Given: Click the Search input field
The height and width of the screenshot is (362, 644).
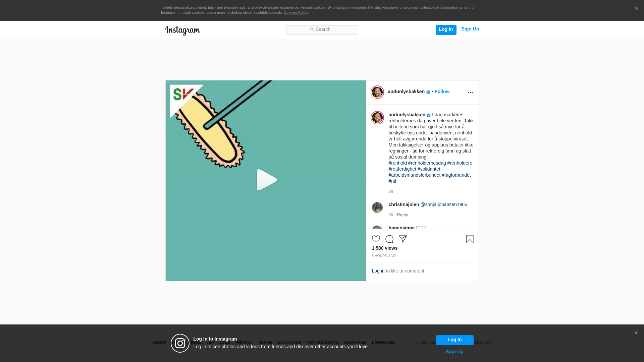Looking at the screenshot, I should pos(322,30).
